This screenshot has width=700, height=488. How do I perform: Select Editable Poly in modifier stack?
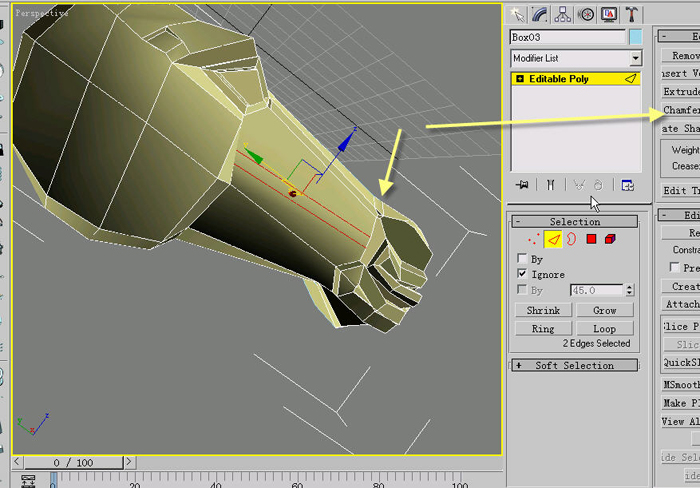pos(575,79)
